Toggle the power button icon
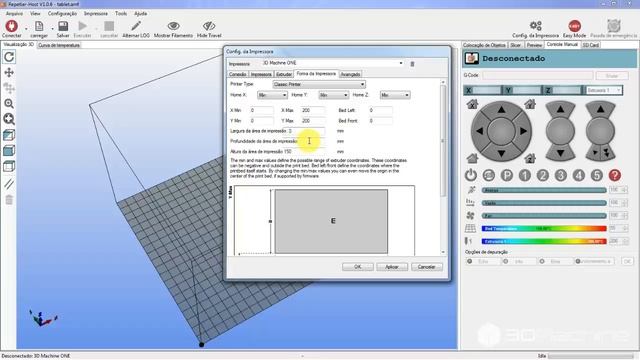This screenshot has width=640, height=360. pyautogui.click(x=471, y=176)
